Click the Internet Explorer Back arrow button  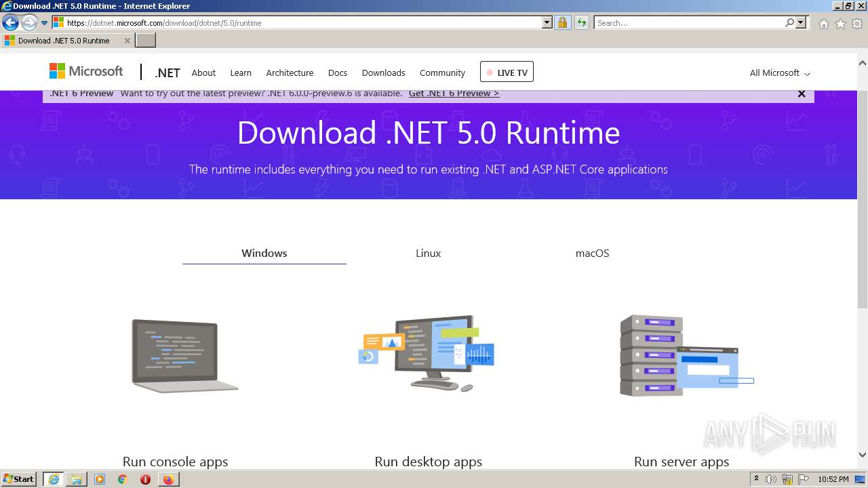[10, 23]
